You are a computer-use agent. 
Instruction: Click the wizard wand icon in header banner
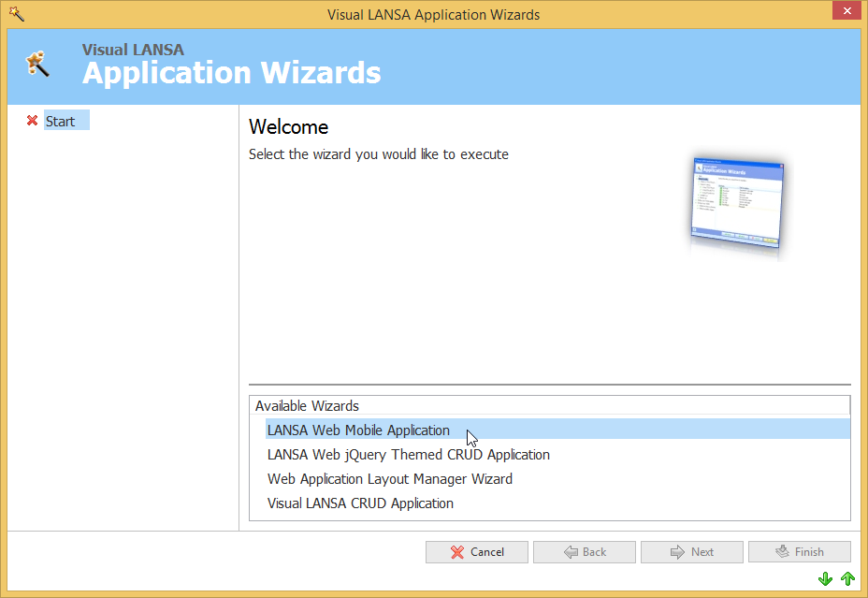point(37,64)
